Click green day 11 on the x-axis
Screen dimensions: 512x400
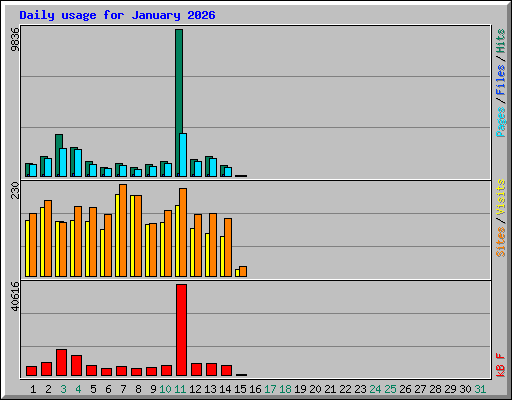[180, 389]
